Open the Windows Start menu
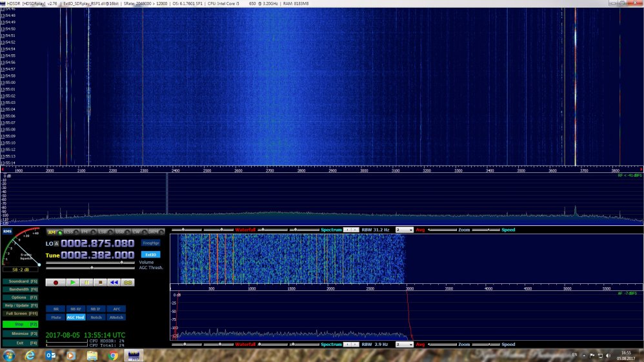This screenshot has width=644, height=362. coord(8,356)
